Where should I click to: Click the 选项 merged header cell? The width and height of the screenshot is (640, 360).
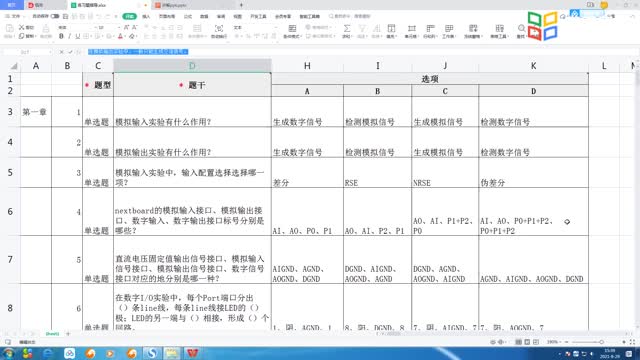click(x=430, y=79)
